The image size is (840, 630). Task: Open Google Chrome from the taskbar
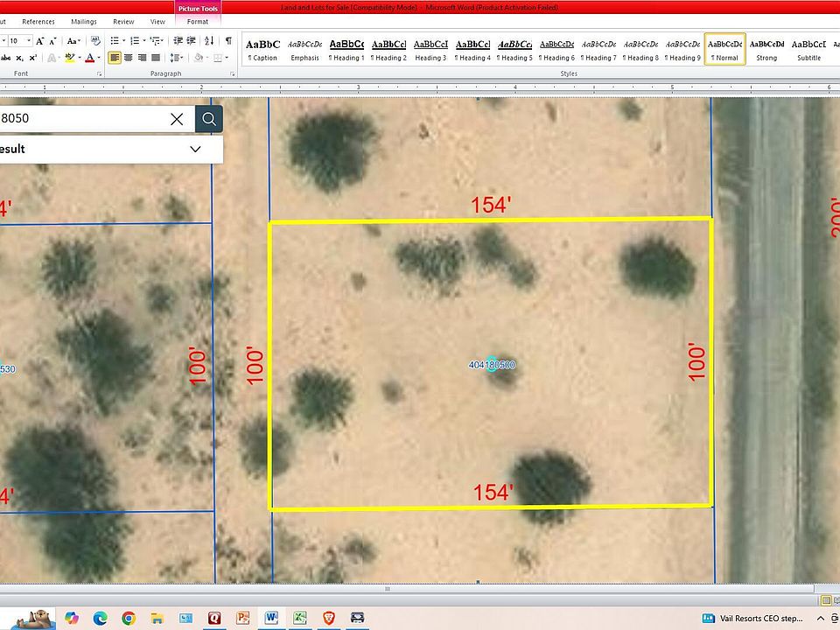click(129, 618)
